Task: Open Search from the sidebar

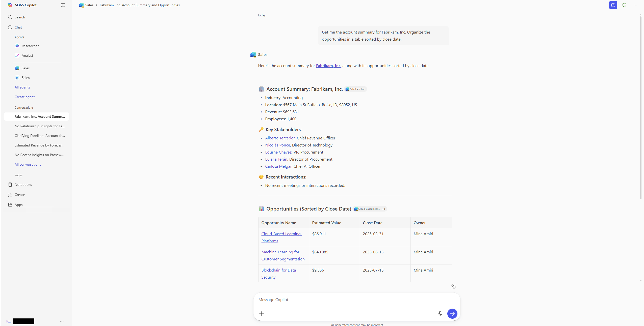Action: [x=20, y=17]
